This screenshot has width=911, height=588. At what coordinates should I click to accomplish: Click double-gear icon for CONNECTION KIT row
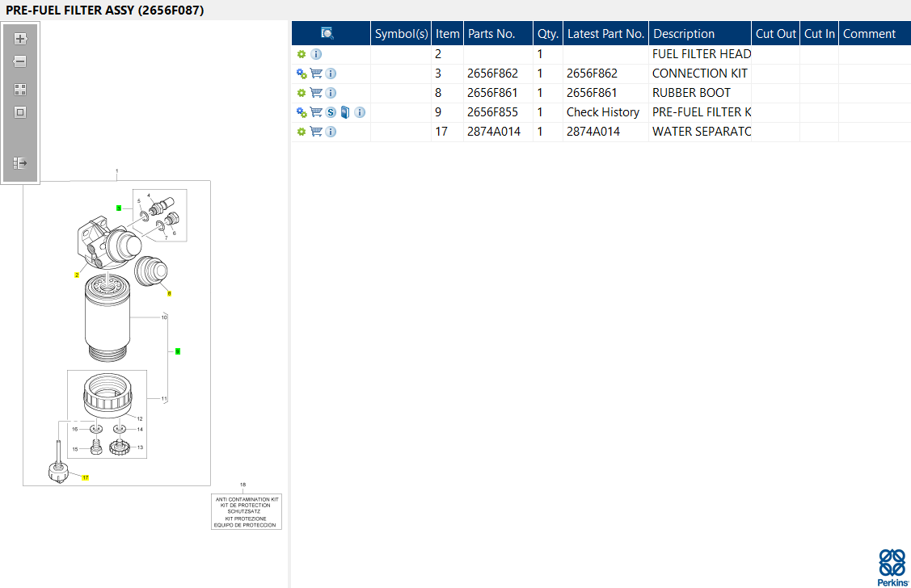(302, 73)
